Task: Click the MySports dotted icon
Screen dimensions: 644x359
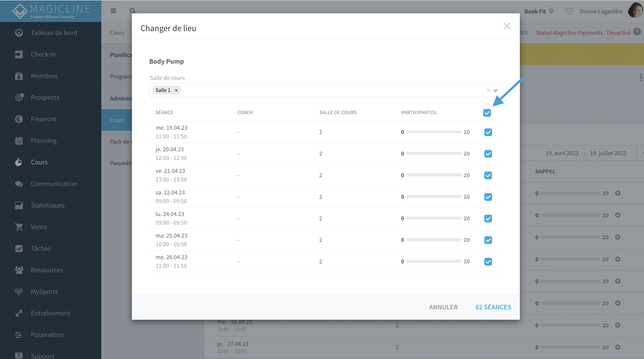Action: pos(19,291)
